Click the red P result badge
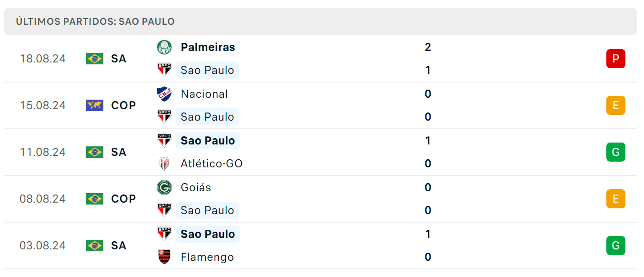Image resolution: width=644 pixels, height=277 pixels. click(x=616, y=59)
